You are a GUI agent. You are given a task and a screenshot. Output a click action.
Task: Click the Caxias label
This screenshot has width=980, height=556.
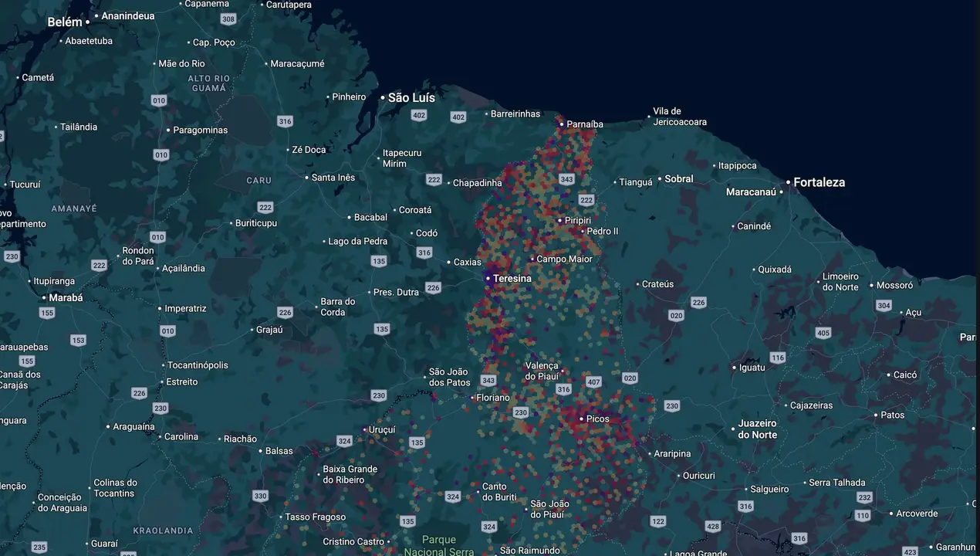point(467,263)
